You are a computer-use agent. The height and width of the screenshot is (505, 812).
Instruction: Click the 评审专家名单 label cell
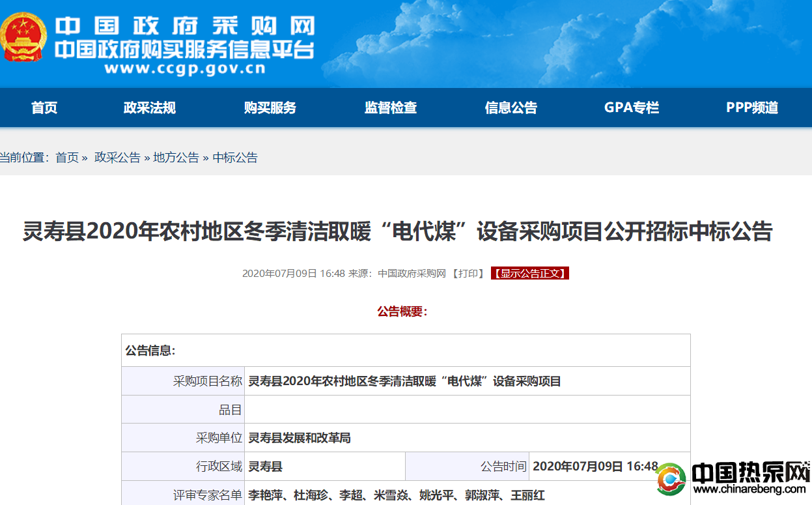(183, 493)
